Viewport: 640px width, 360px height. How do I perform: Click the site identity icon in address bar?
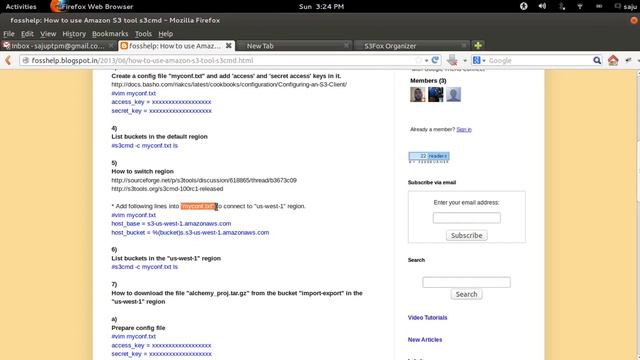tap(26, 60)
